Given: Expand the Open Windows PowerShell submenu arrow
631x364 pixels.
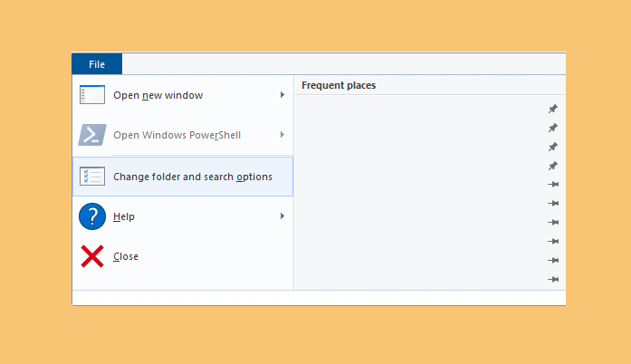Looking at the screenshot, I should tap(282, 135).
